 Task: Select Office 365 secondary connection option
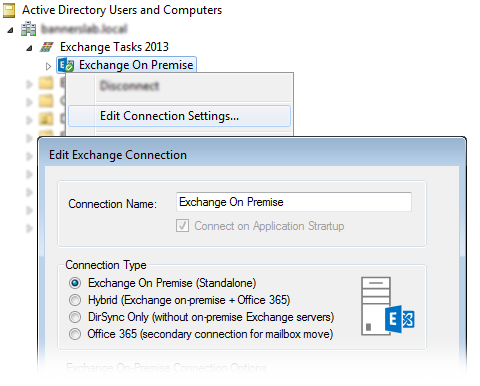click(75, 334)
